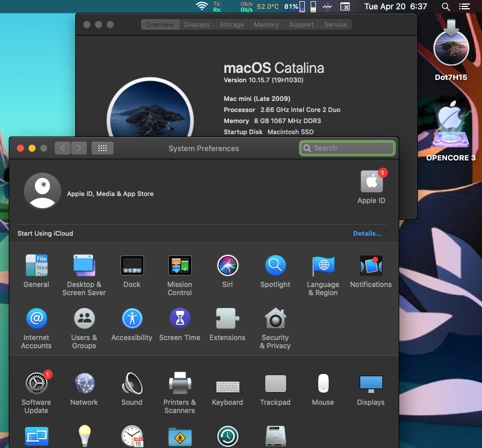
Task: Open Sharing folder icon
Action: (x=180, y=437)
